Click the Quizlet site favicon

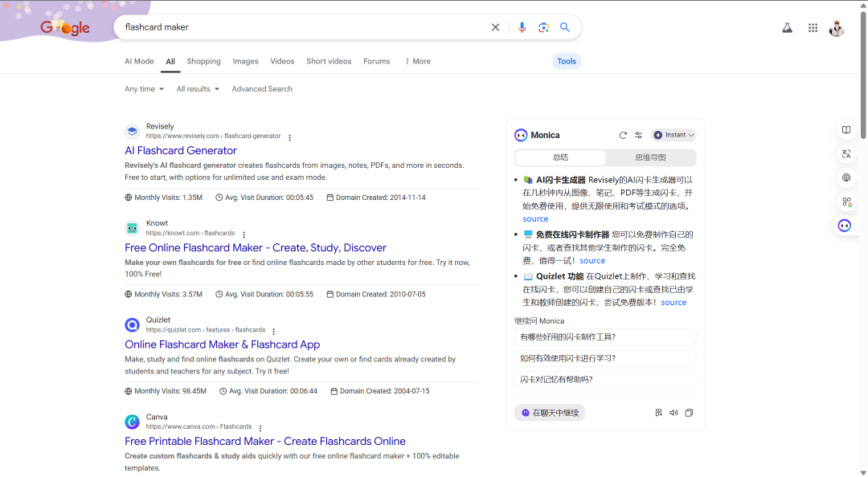[x=132, y=324]
